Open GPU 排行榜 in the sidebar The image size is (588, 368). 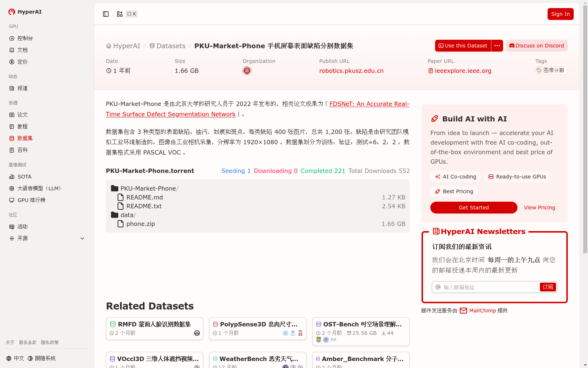(x=47, y=200)
